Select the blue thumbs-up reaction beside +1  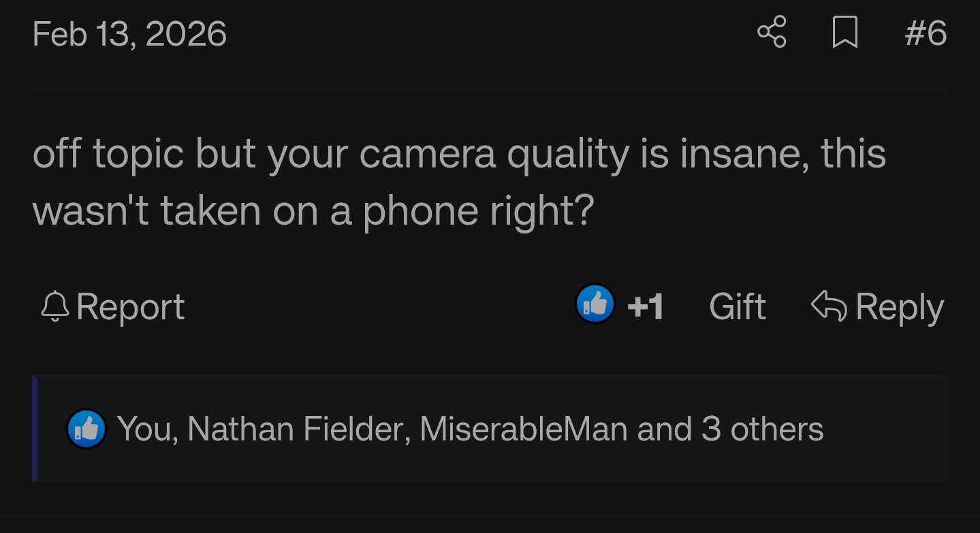[x=595, y=304]
